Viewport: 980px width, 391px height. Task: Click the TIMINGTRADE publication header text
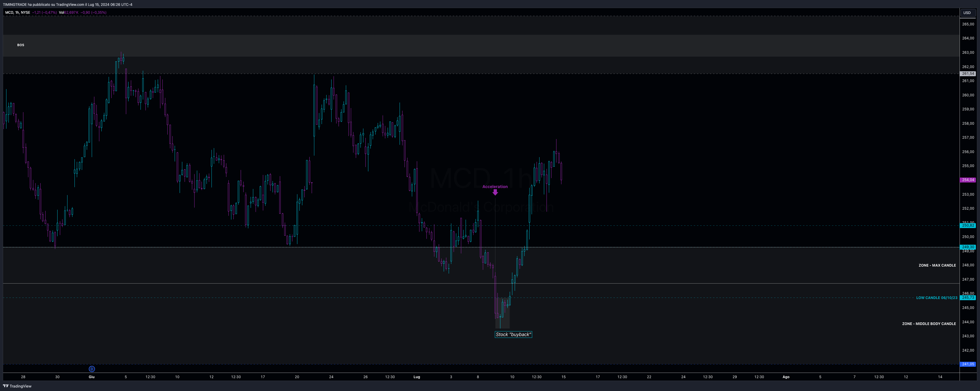(67, 5)
